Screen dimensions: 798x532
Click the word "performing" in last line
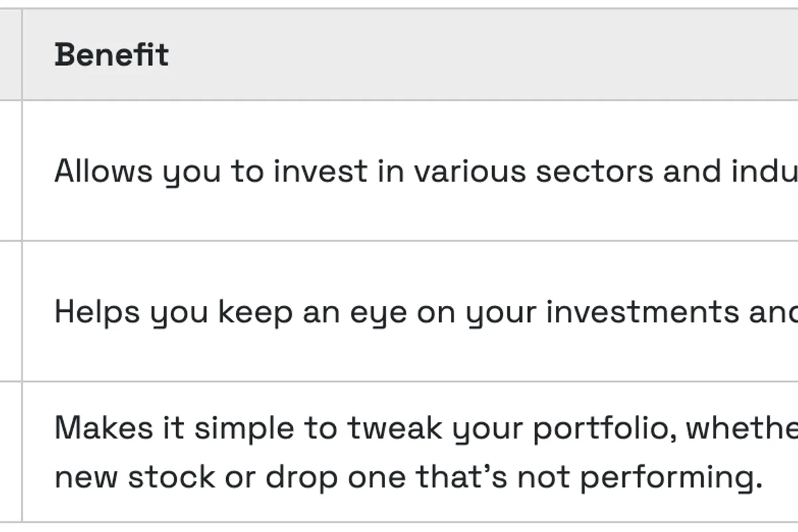click(x=673, y=477)
